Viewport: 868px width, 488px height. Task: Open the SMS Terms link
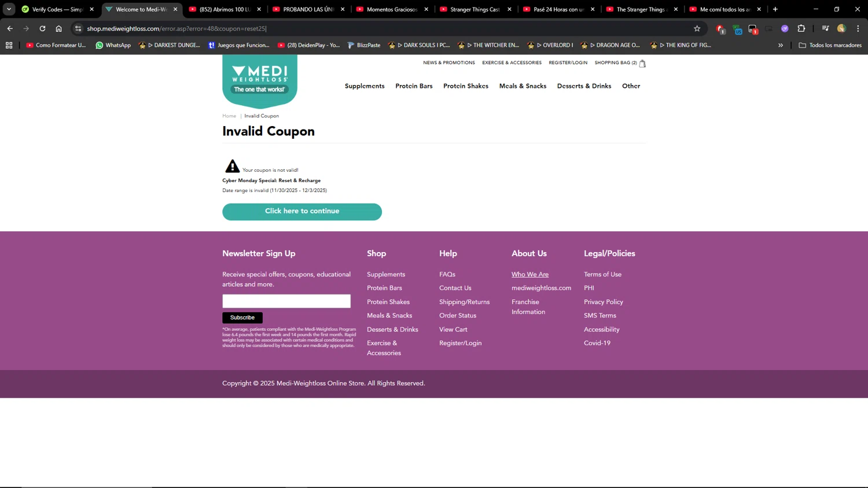tap(600, 316)
